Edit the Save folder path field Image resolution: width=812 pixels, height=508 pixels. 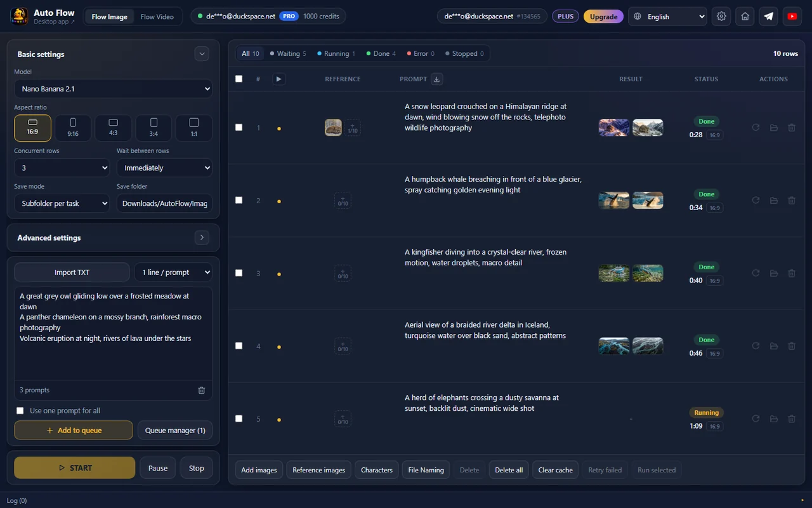[x=164, y=203]
